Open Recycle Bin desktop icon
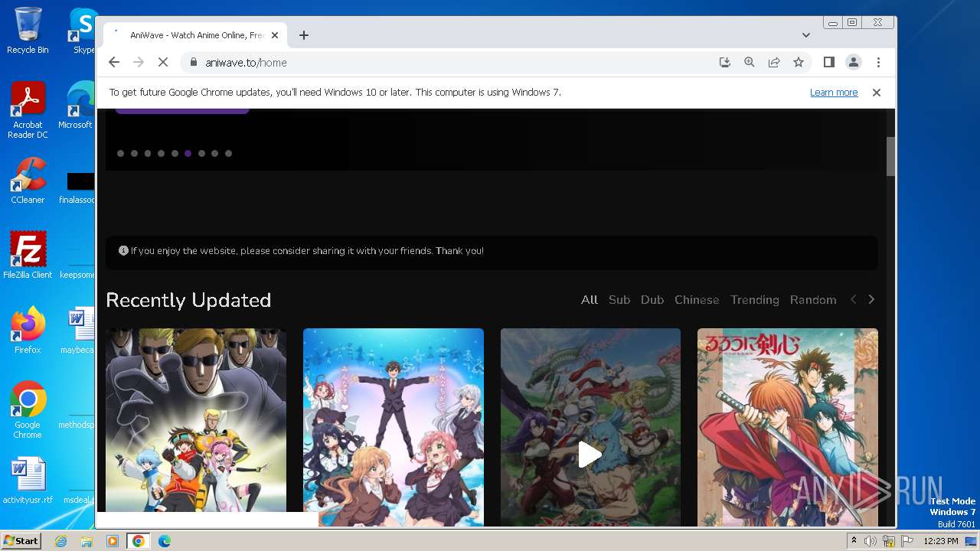The height and width of the screenshot is (551, 980). [x=28, y=31]
